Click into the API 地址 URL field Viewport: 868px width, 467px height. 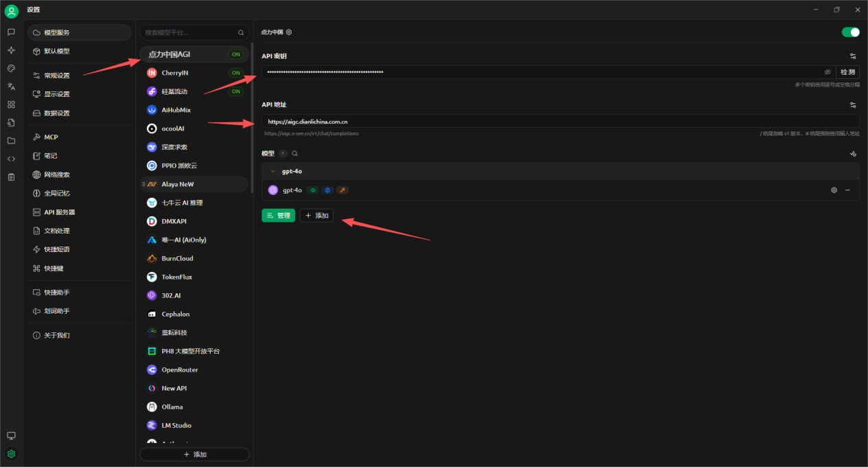point(560,122)
